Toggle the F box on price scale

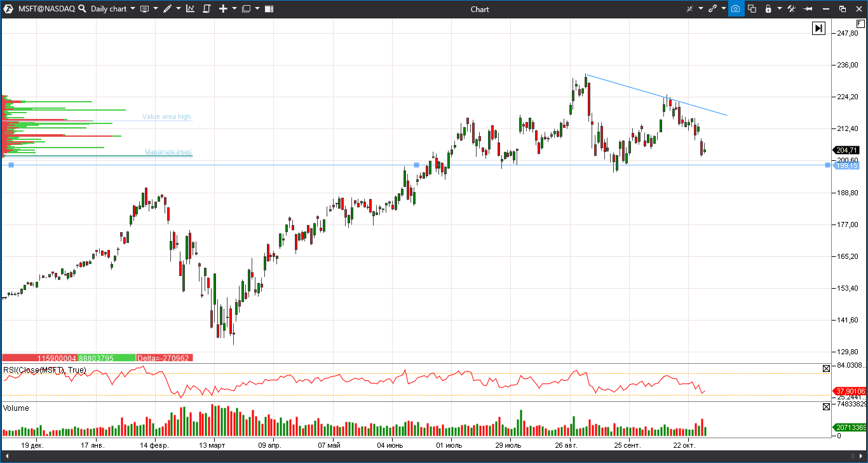tap(860, 24)
